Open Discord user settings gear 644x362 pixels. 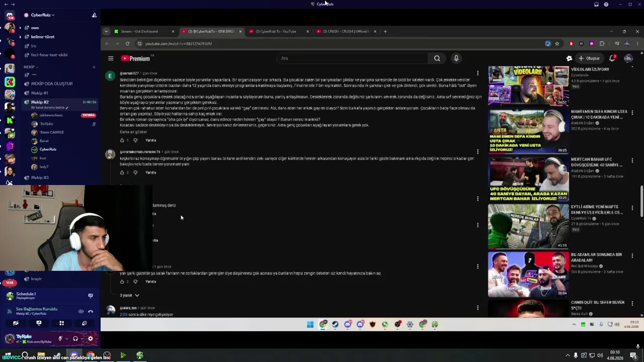coord(91,339)
